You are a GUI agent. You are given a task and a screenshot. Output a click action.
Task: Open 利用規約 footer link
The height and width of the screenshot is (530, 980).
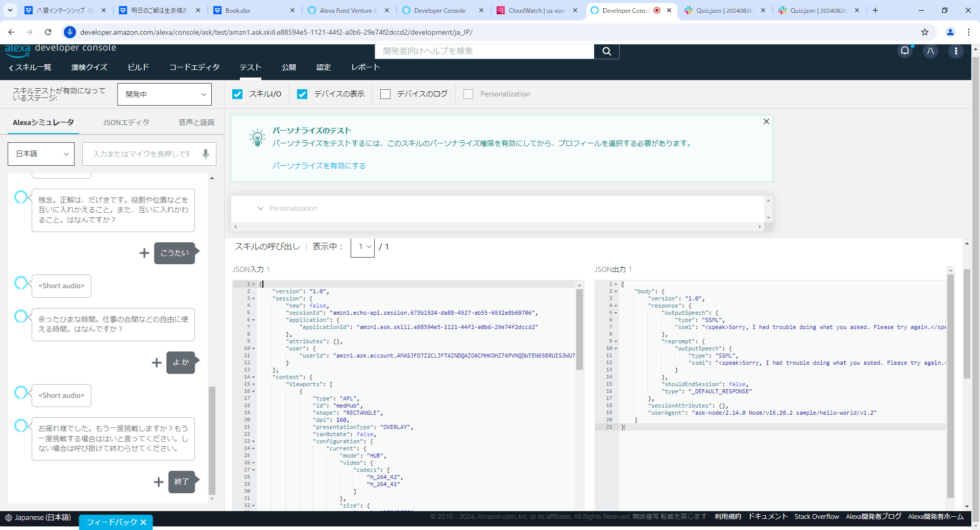728,517
